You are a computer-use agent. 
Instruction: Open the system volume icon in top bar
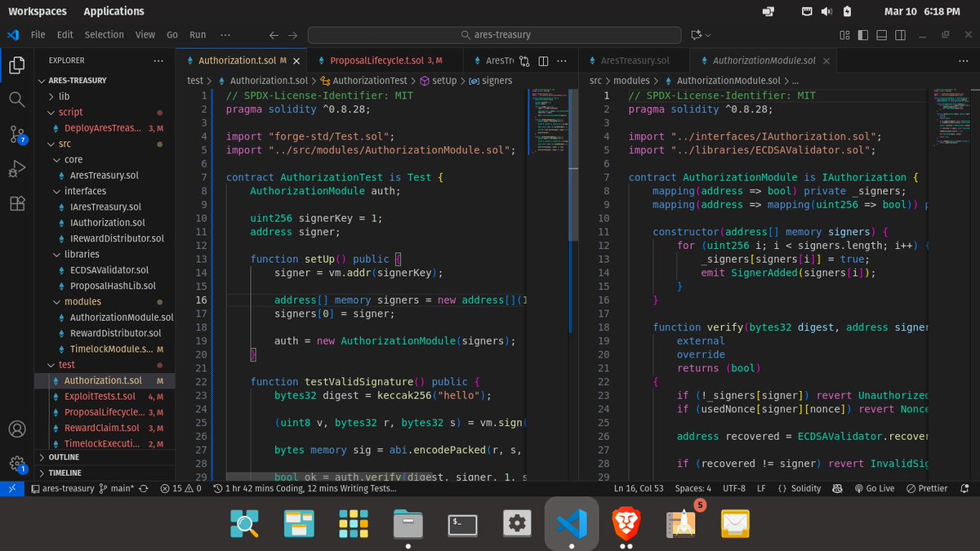coord(826,11)
